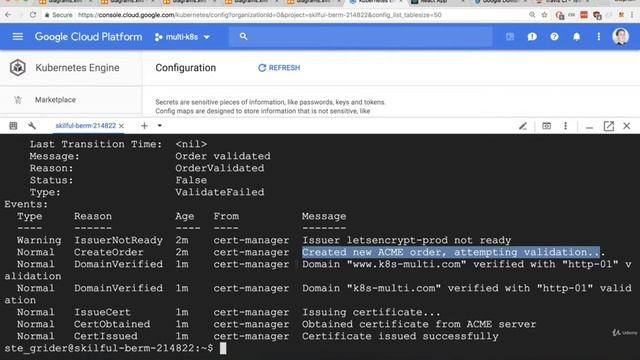The image size is (640, 360).
Task: Click the Kubernetes Engine hexagon icon
Action: (18, 68)
